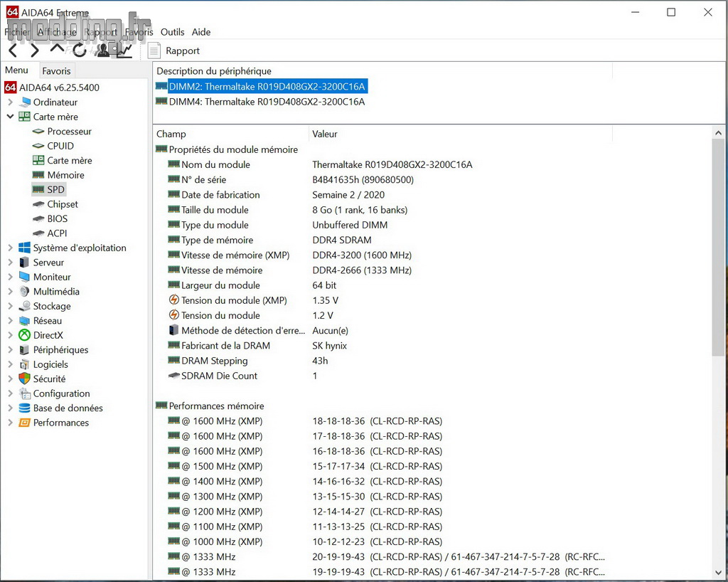728x582 pixels.
Task: Click the SPD memory icon
Action: (x=38, y=189)
